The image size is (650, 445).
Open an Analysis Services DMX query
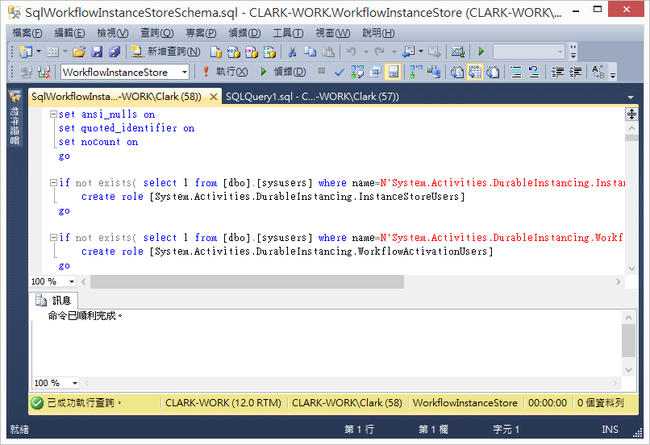tap(251, 52)
